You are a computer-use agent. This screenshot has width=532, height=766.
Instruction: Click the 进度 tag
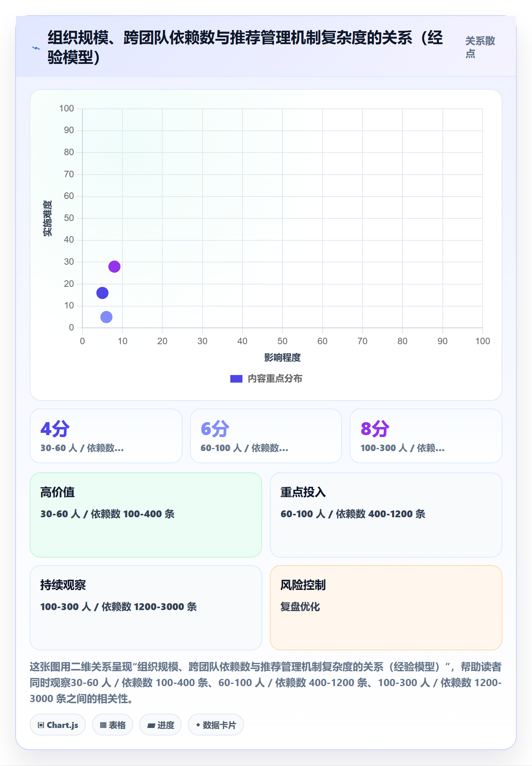[x=160, y=725]
